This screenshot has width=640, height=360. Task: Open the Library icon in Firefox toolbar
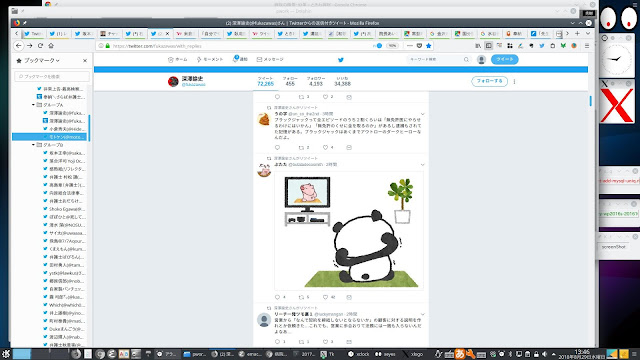pos(478,46)
